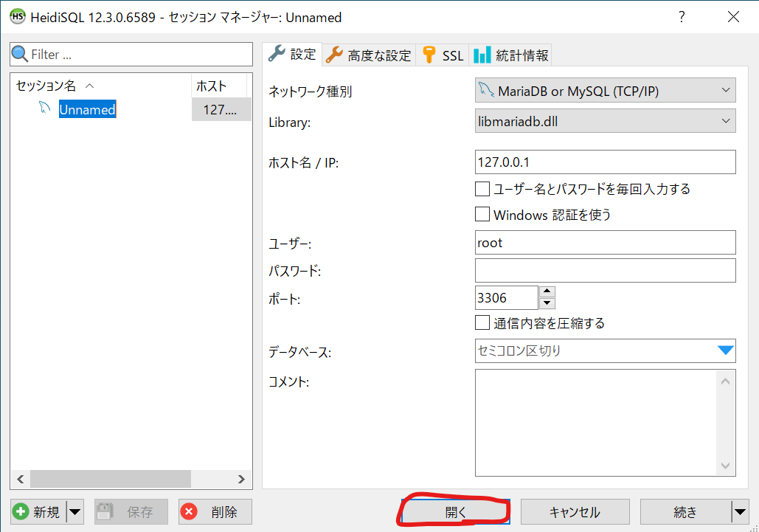
Task: Click the HeidiSQL logo in the title bar
Action: pyautogui.click(x=18, y=16)
